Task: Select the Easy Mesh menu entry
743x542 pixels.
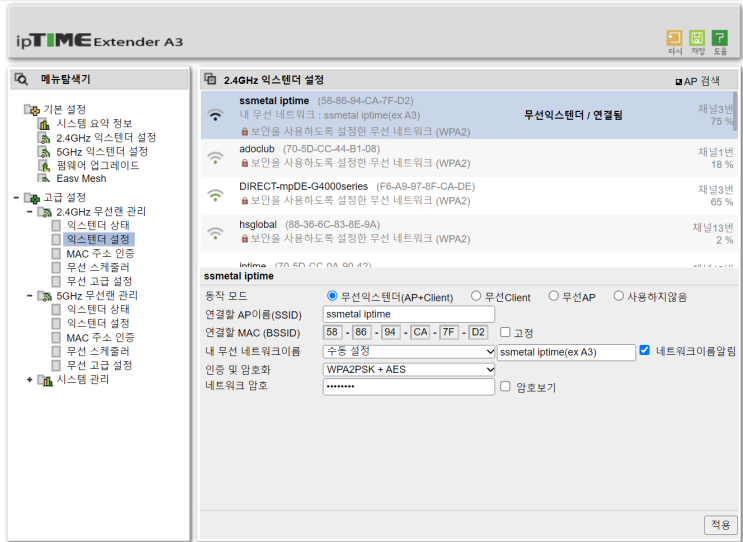Action: 81,179
